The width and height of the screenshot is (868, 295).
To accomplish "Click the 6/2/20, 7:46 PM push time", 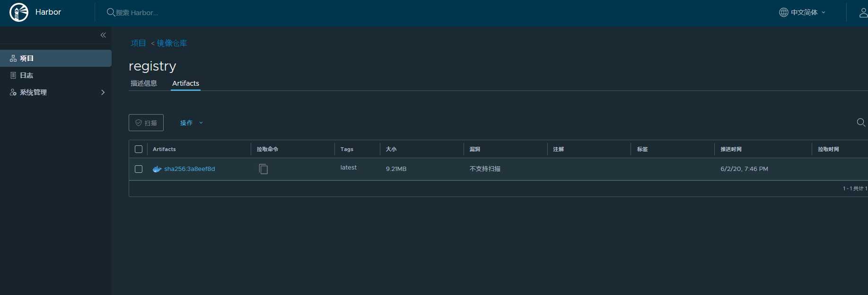I will click(744, 169).
